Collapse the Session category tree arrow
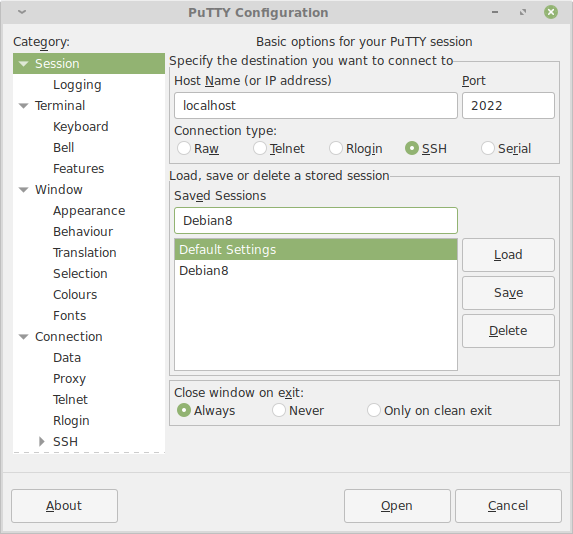The height and width of the screenshot is (534, 573). [23, 64]
